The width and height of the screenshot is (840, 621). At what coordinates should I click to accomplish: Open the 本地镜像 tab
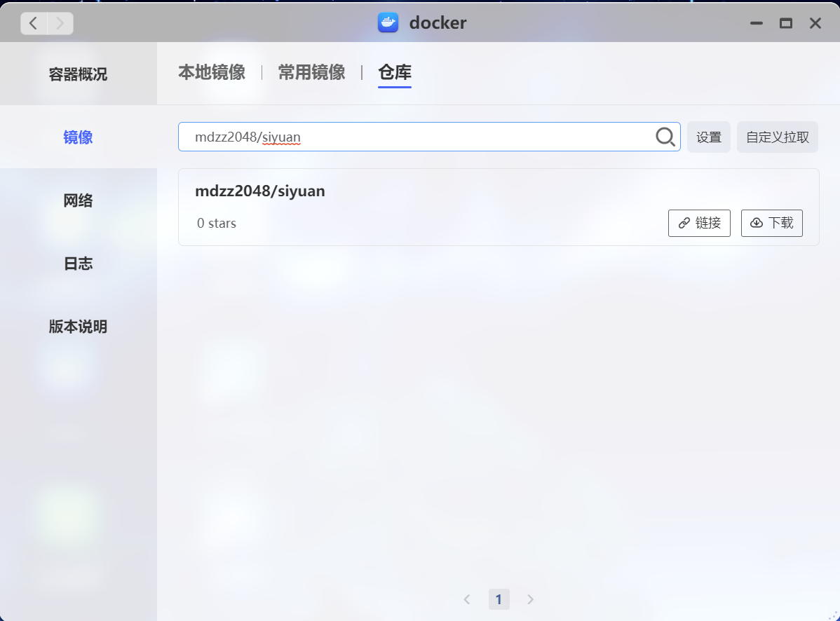(212, 72)
